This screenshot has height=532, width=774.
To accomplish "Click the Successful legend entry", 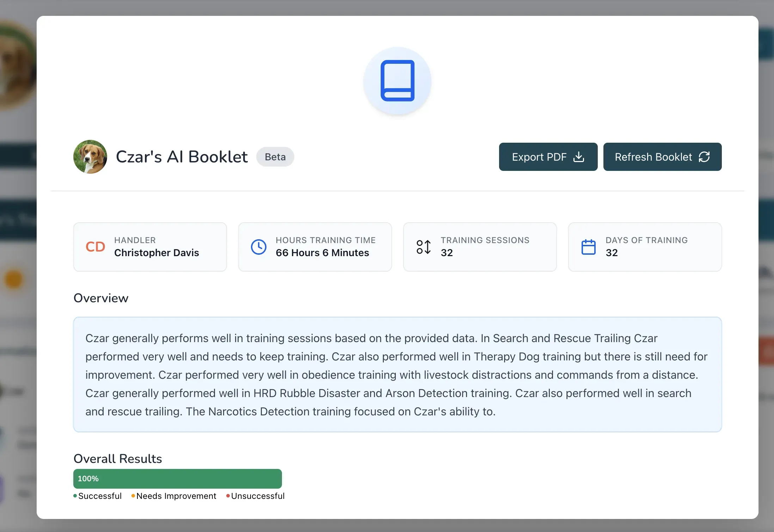I will click(98, 496).
